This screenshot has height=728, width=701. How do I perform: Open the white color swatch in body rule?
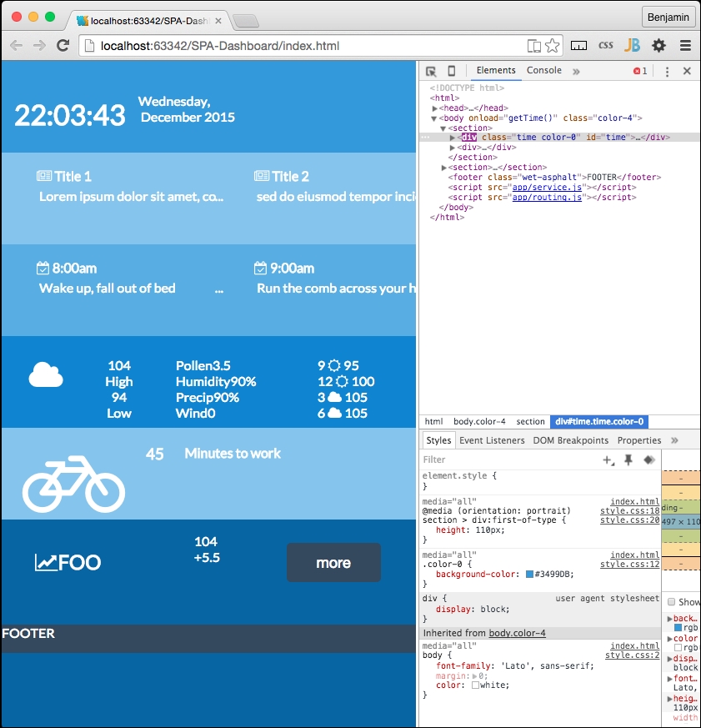point(475,685)
